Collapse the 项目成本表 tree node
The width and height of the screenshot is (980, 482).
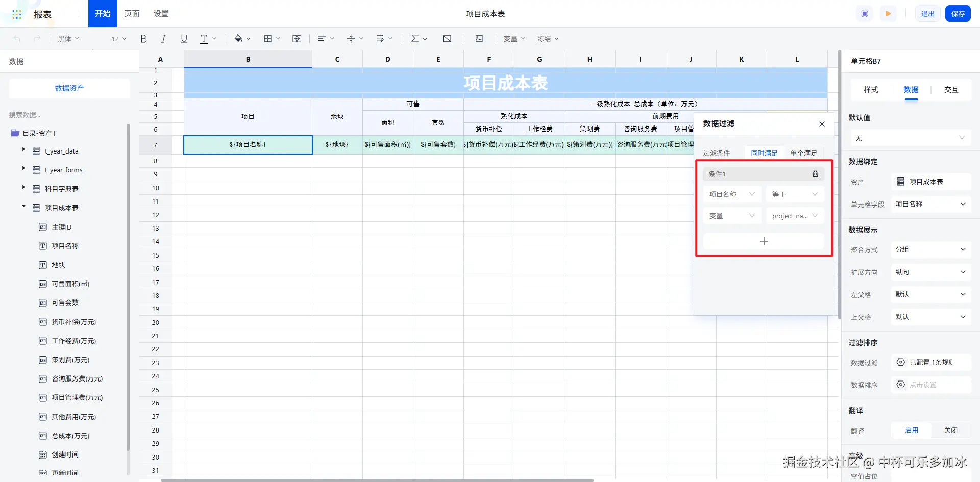[x=23, y=206]
